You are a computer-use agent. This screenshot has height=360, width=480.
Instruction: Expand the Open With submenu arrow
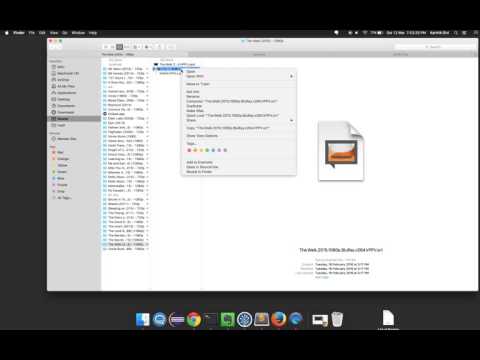coord(291,76)
